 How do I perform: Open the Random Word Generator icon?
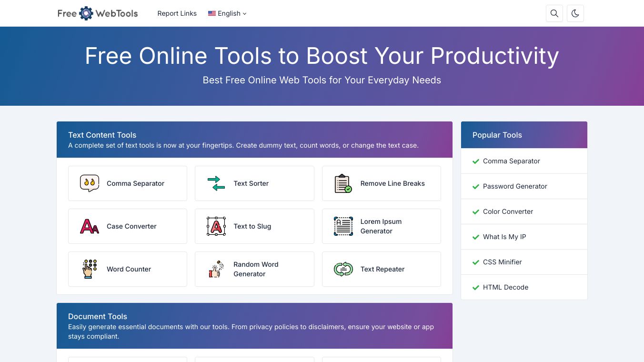tap(216, 269)
